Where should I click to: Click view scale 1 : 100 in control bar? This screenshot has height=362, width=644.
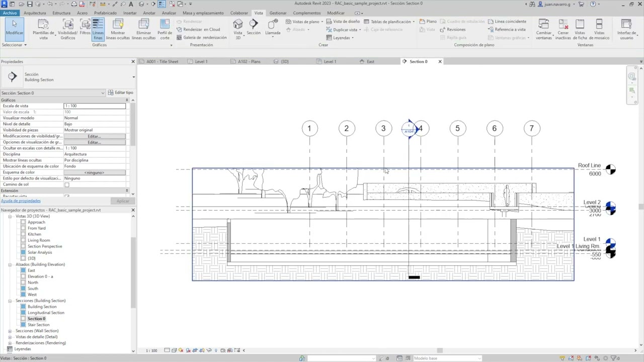tap(151, 350)
